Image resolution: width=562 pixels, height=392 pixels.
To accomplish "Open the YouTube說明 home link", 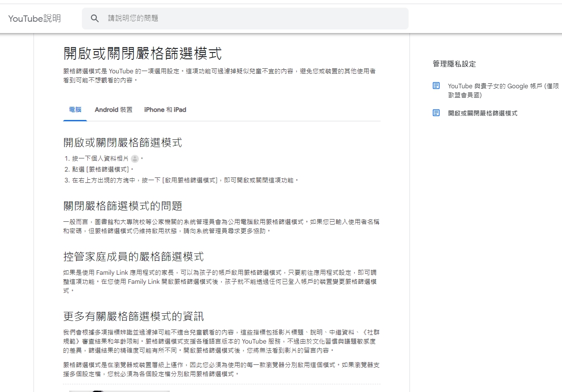I will tap(34, 19).
